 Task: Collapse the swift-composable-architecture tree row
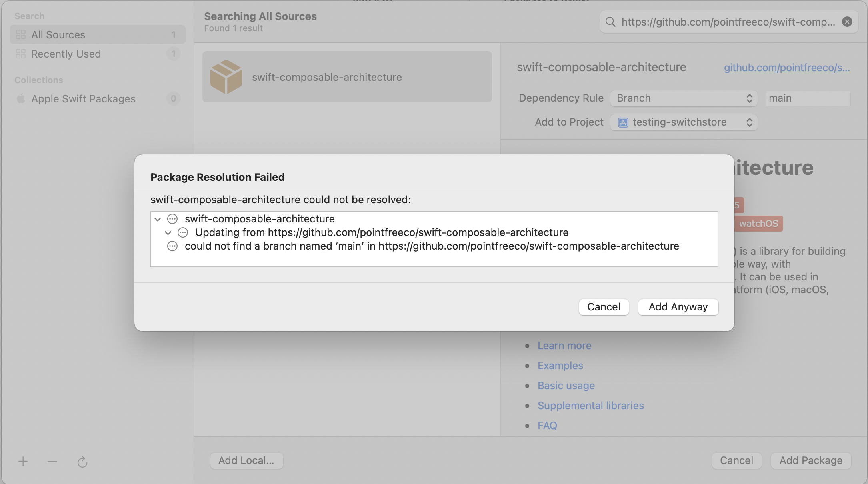[158, 219]
